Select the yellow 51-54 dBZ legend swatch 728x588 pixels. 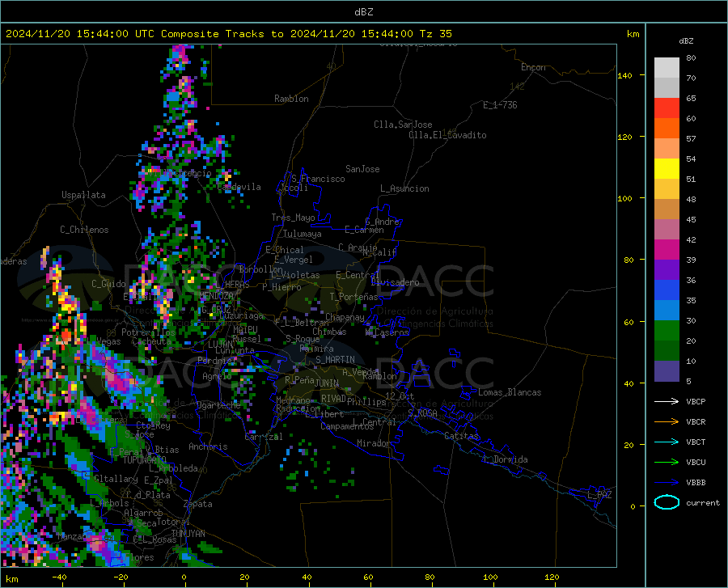click(x=667, y=169)
